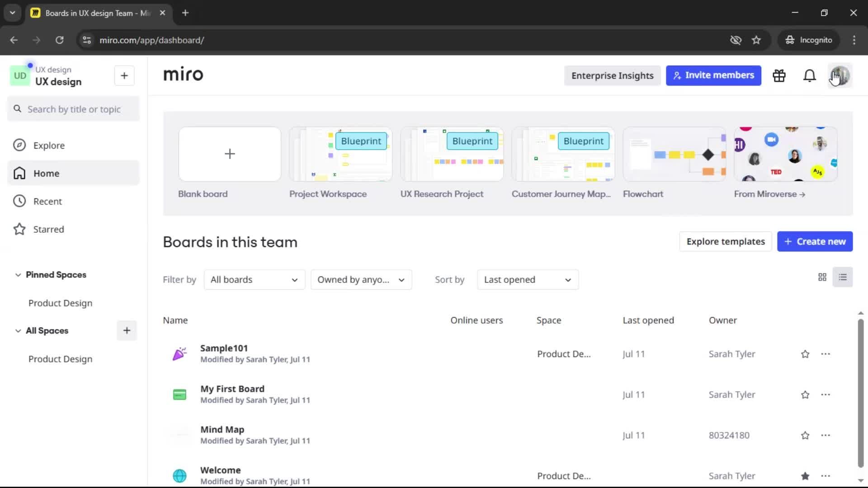Add a new space with plus button
The width and height of the screenshot is (868, 488).
coord(127,330)
